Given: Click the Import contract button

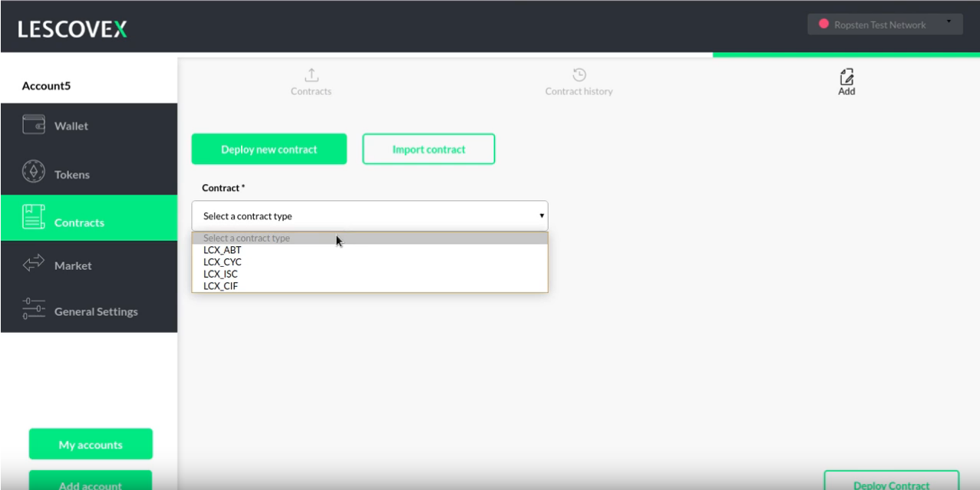Looking at the screenshot, I should pos(429,149).
